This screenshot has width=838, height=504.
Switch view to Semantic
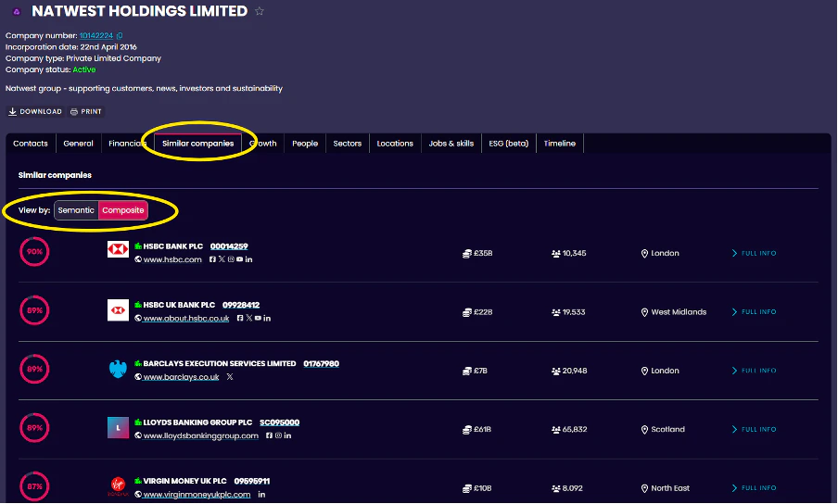pyautogui.click(x=76, y=210)
